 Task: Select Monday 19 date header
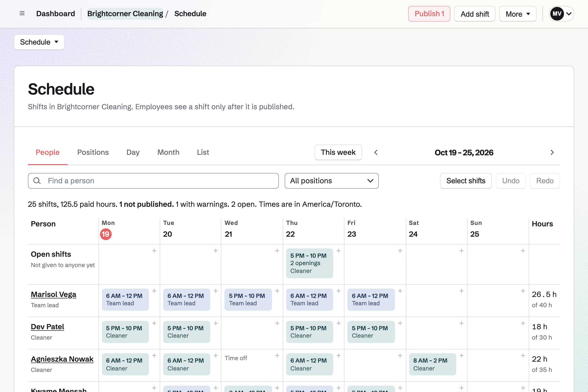pyautogui.click(x=106, y=234)
